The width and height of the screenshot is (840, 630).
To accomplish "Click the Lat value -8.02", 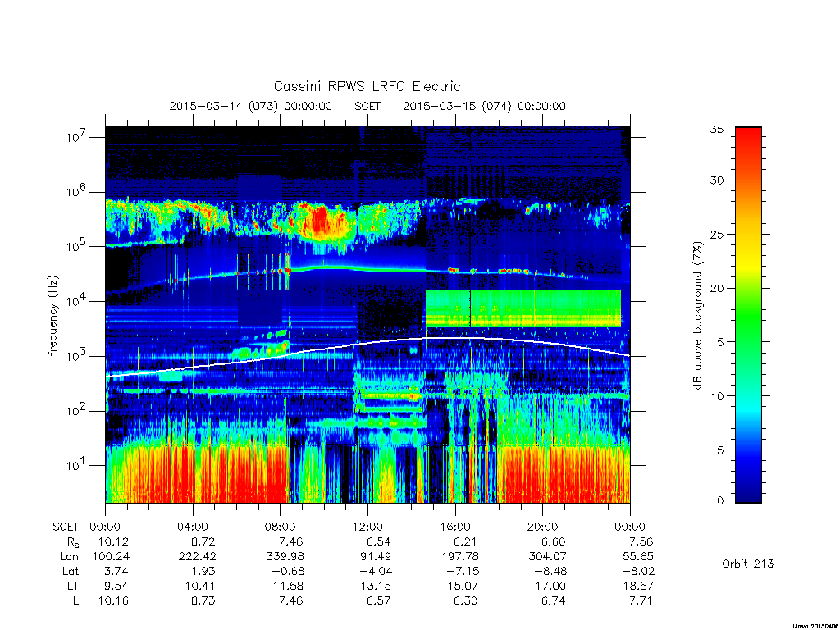I will 638,572.
